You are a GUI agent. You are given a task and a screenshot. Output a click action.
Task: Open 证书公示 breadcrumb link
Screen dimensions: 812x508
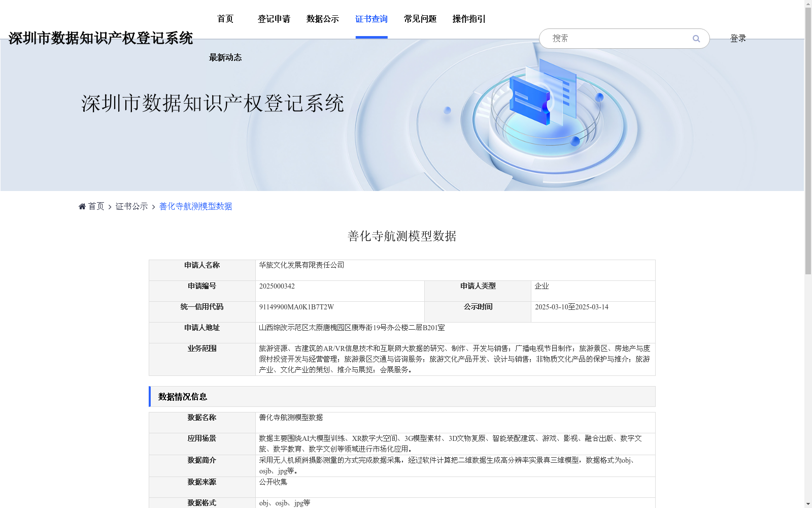click(132, 206)
